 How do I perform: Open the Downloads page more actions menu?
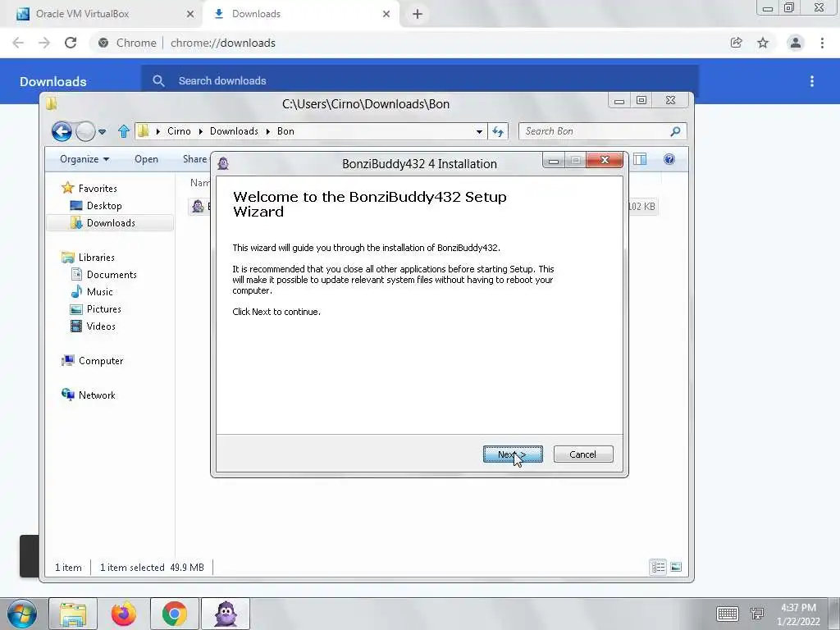click(x=812, y=81)
